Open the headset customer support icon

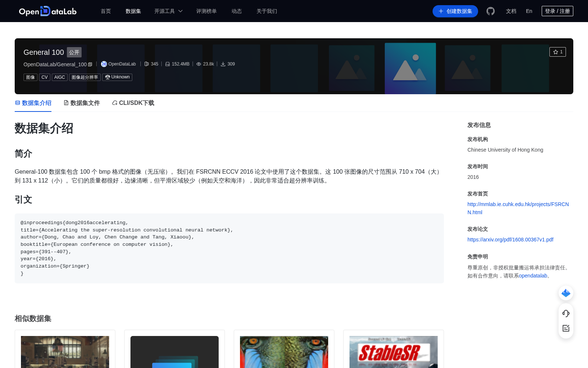pos(566,314)
